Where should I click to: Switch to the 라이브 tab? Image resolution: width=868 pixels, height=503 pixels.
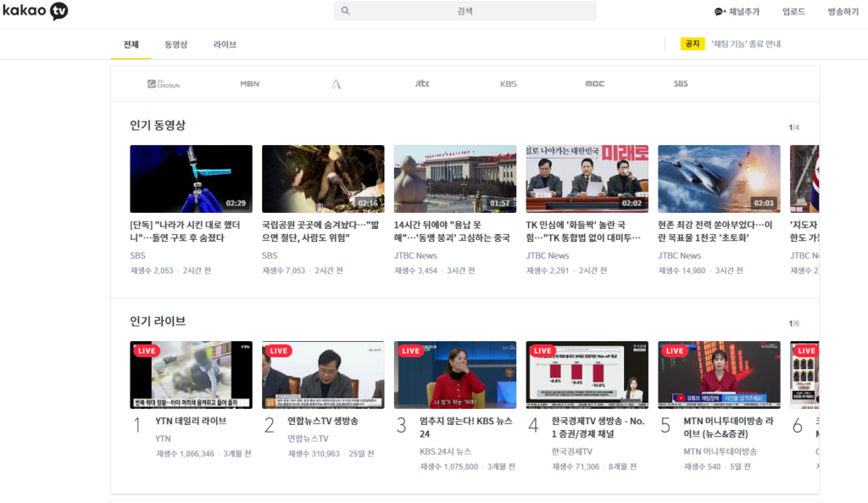click(225, 44)
